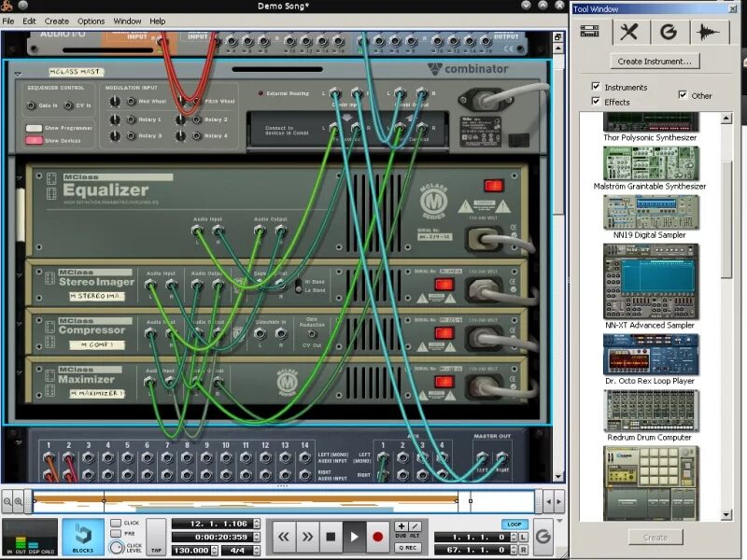Click the Create Instrument button
This screenshot has width=747, height=560.
[x=655, y=61]
